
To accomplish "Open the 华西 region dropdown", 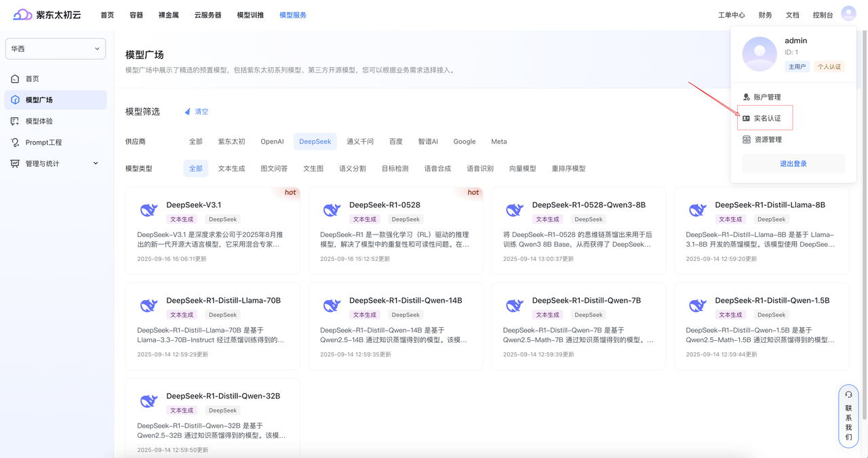I will [56, 49].
